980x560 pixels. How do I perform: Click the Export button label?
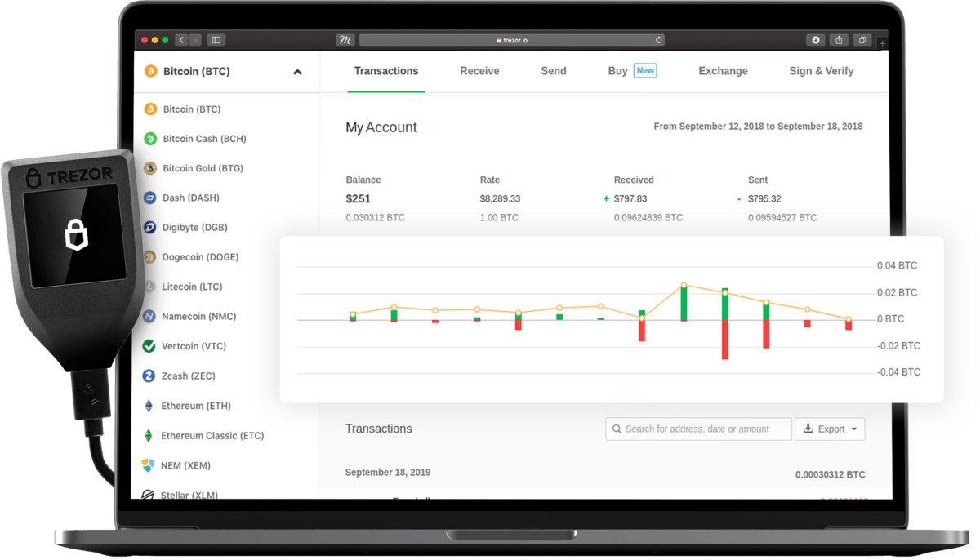pos(831,429)
